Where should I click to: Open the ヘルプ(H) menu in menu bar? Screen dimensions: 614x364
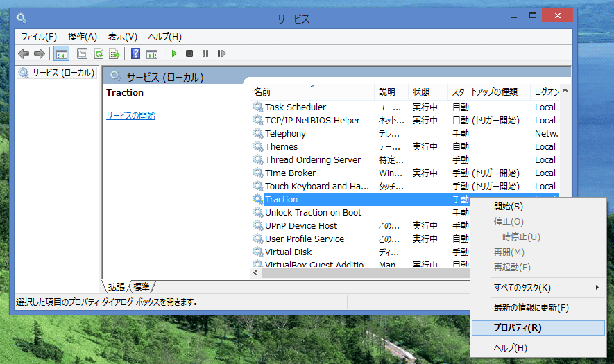tap(165, 37)
